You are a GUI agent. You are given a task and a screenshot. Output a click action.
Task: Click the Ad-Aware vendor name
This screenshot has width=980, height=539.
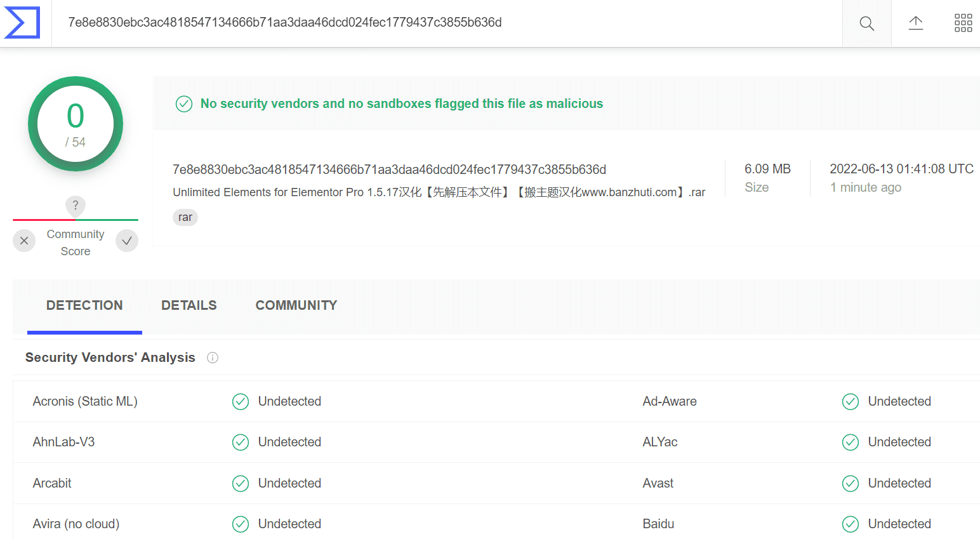coord(670,401)
